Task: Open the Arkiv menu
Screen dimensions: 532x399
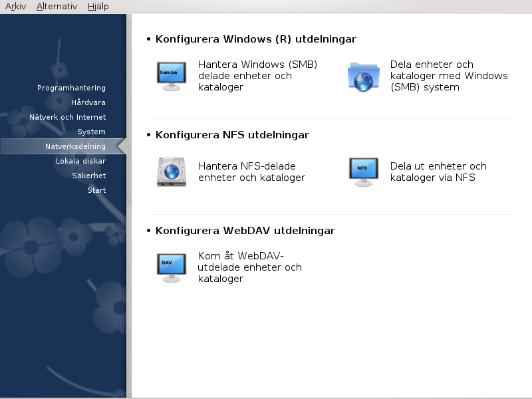Action: pyautogui.click(x=15, y=7)
